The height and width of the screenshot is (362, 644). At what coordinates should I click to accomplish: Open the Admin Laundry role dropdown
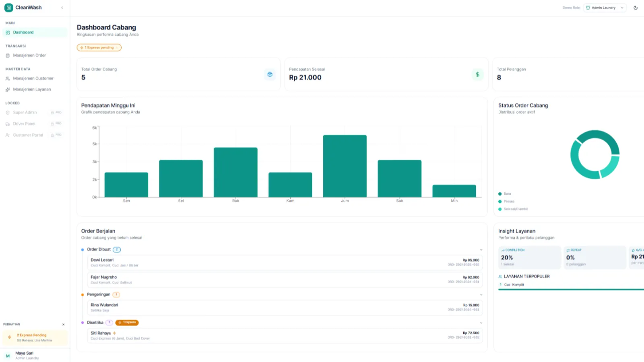tap(605, 8)
